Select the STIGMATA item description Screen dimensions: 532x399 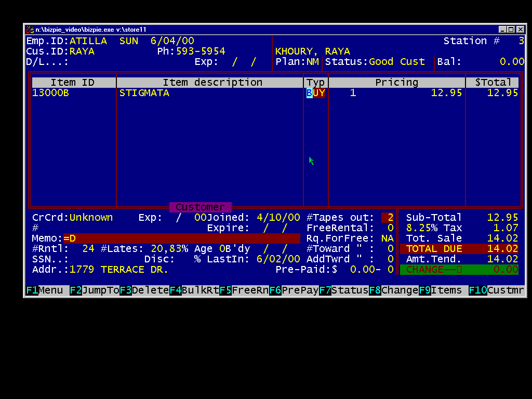point(144,93)
